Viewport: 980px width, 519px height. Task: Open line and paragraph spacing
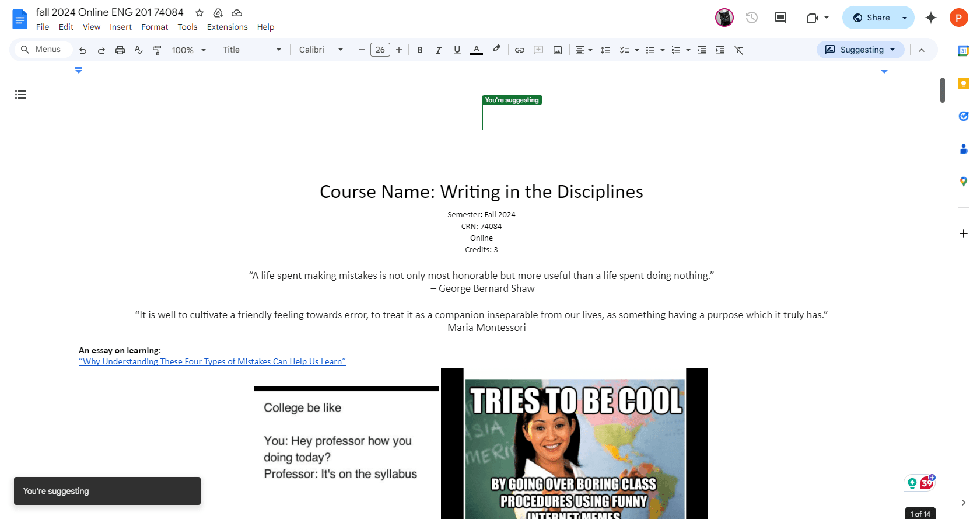click(605, 50)
